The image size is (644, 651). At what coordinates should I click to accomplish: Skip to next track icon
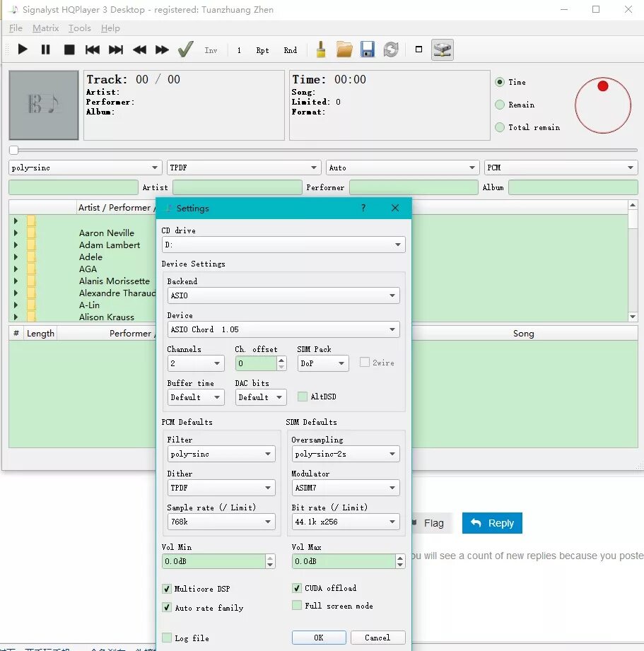(116, 49)
